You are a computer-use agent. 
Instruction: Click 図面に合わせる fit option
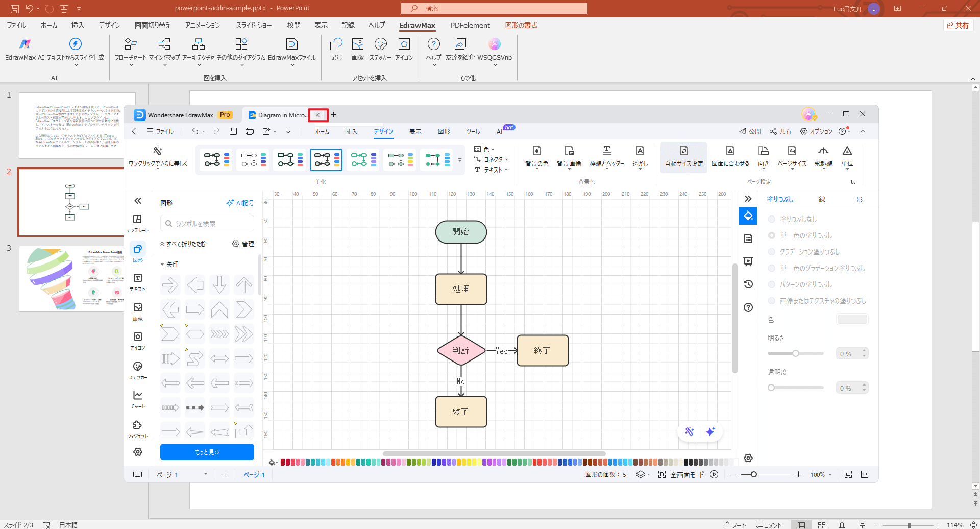coord(730,157)
